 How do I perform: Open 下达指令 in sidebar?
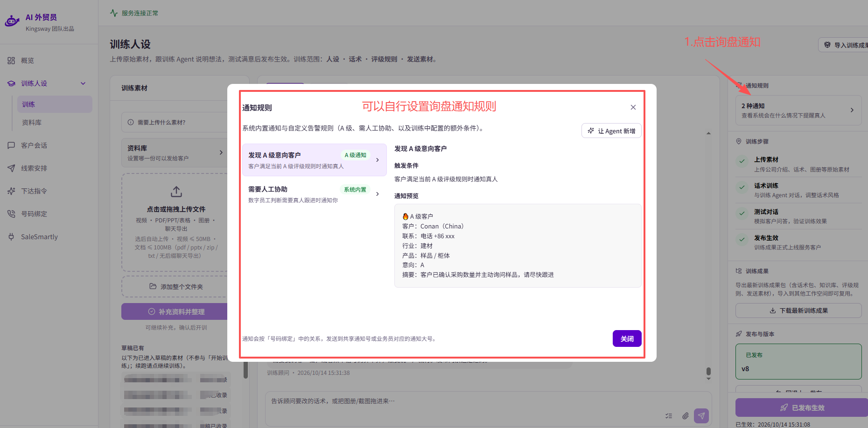34,191
